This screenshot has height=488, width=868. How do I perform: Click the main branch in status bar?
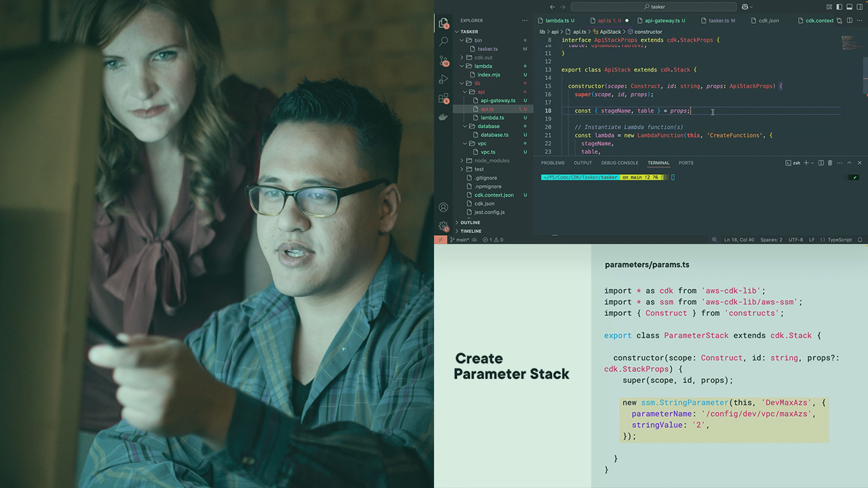coord(462,240)
